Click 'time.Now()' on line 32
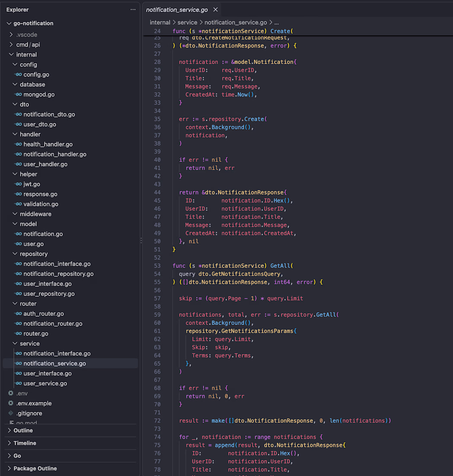 click(x=237, y=95)
